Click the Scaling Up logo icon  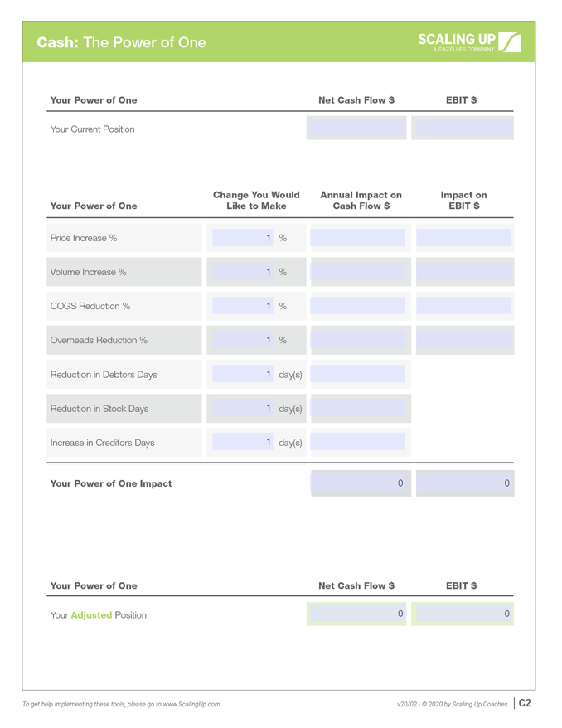coord(510,42)
